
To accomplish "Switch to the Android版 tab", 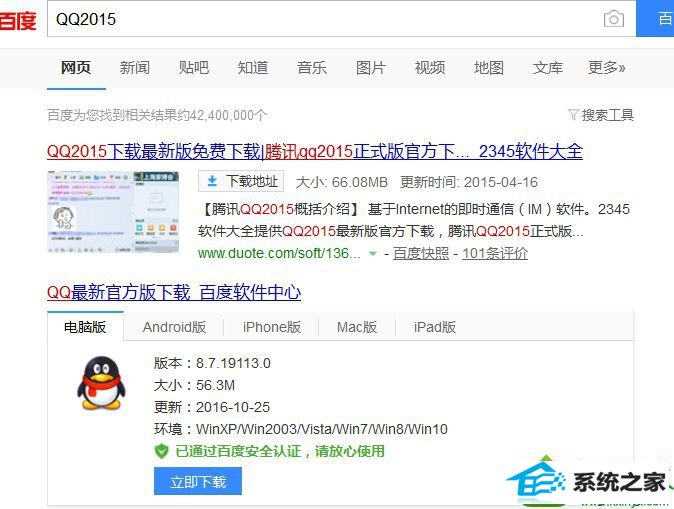I will (x=174, y=327).
